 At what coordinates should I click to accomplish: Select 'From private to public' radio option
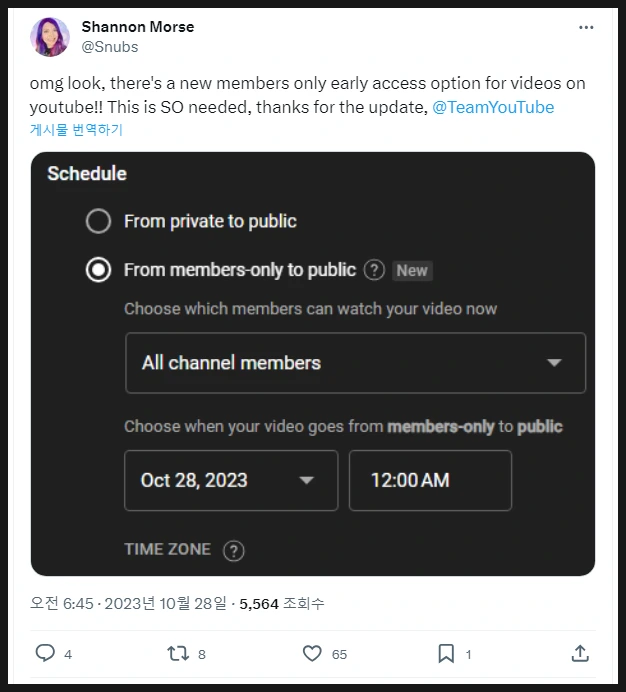pyautogui.click(x=98, y=221)
